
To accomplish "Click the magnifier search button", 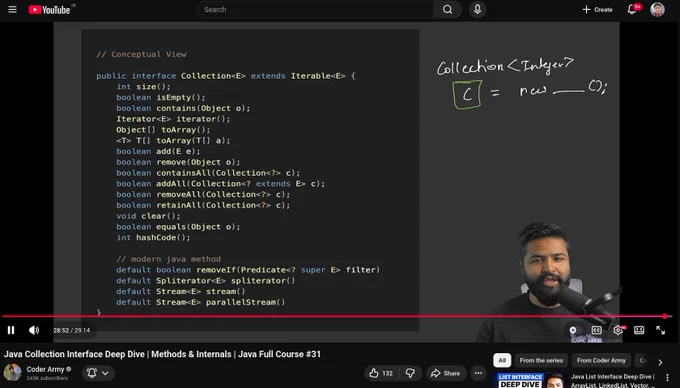I will 448,10.
